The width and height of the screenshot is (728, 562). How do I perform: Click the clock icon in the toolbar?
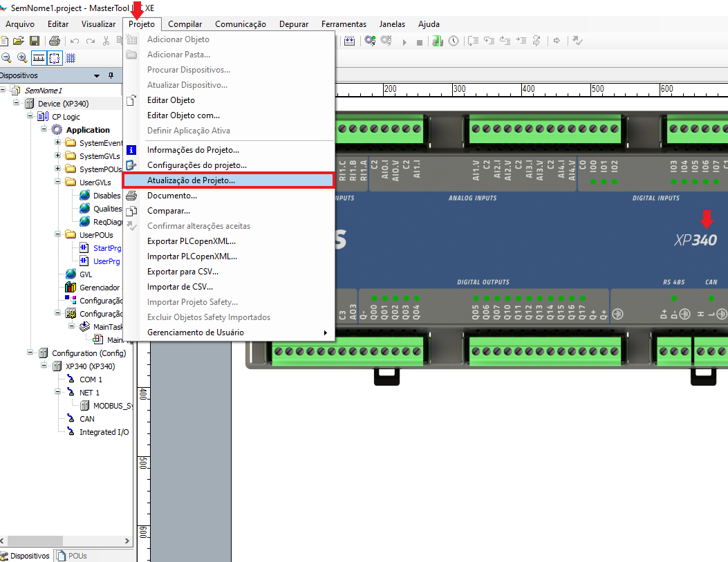click(454, 41)
